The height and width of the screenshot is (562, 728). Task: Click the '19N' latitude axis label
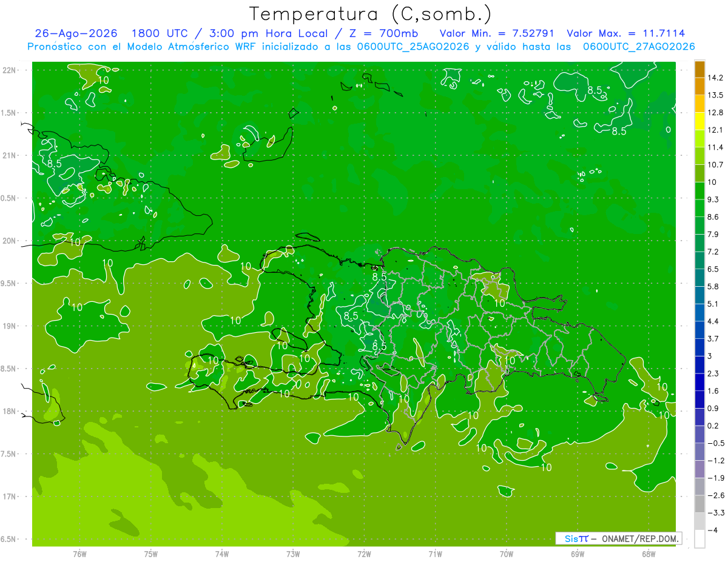point(9,326)
